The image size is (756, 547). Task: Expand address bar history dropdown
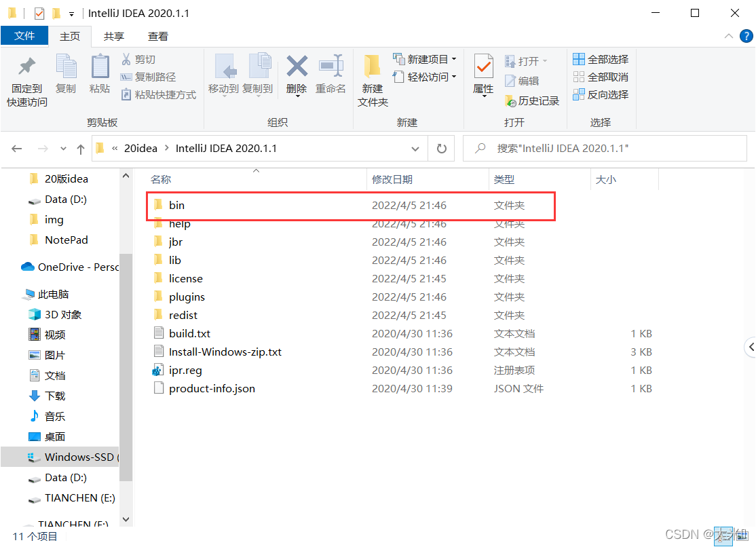(x=415, y=149)
